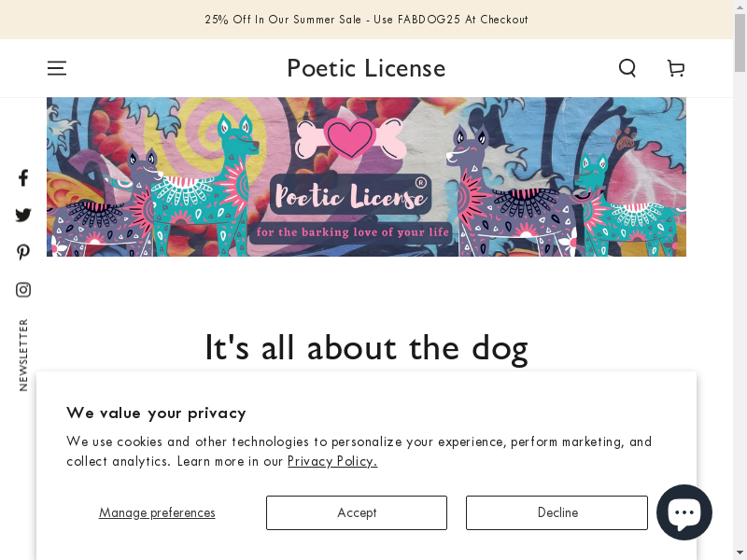
Task: Decline the cookies in privacy banner
Action: tap(557, 512)
